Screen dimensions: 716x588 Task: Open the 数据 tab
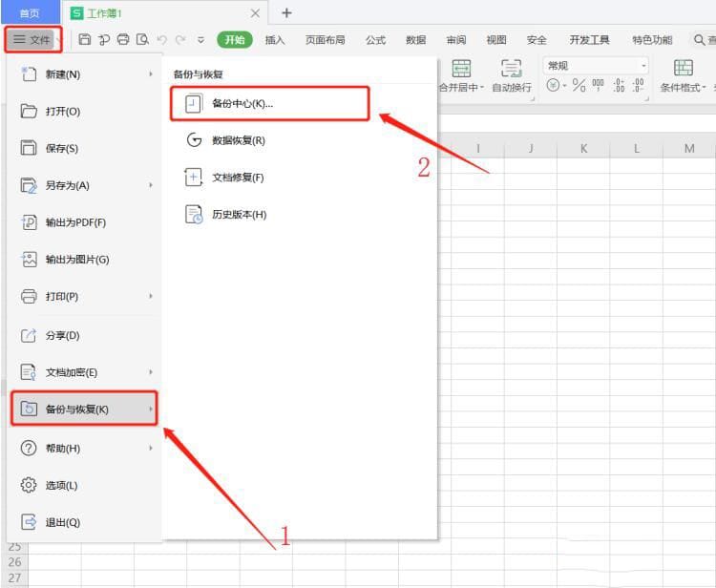click(416, 40)
